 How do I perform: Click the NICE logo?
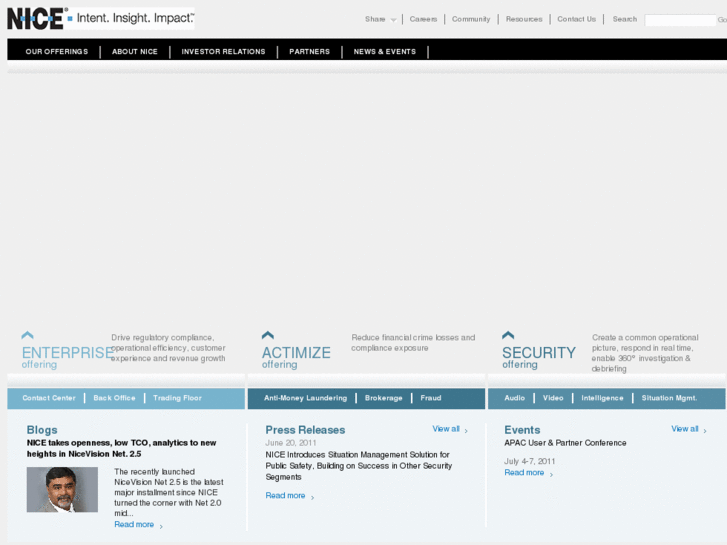coord(35,19)
